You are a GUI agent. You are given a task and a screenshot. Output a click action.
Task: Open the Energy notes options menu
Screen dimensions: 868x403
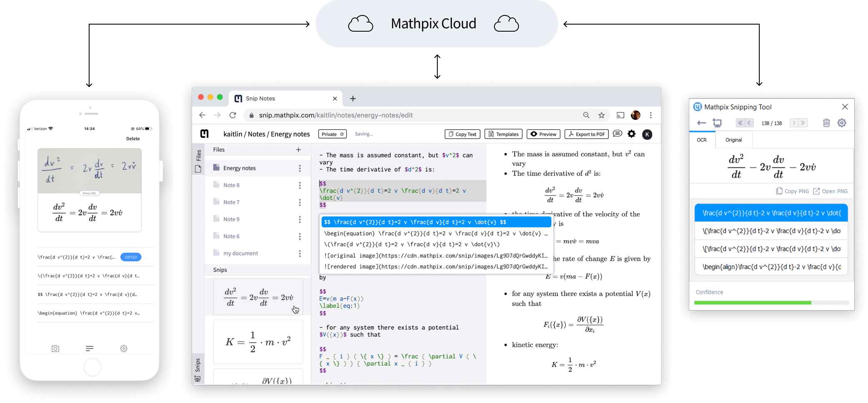click(299, 168)
